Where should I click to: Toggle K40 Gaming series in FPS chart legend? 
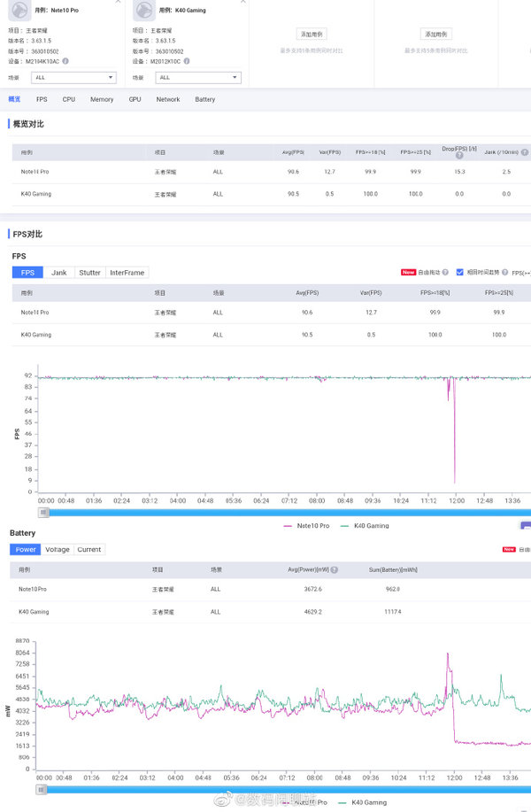tap(365, 526)
